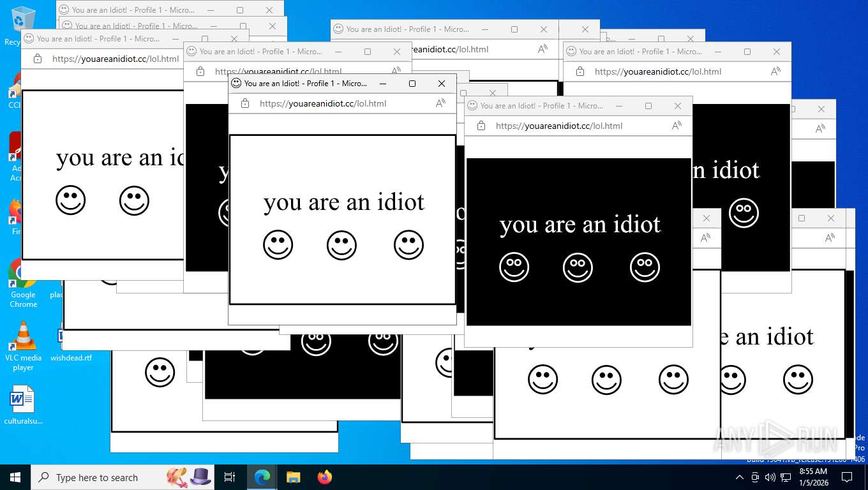Maximize the active You are an Idiot window
This screenshot has width=868, height=490.
click(412, 84)
